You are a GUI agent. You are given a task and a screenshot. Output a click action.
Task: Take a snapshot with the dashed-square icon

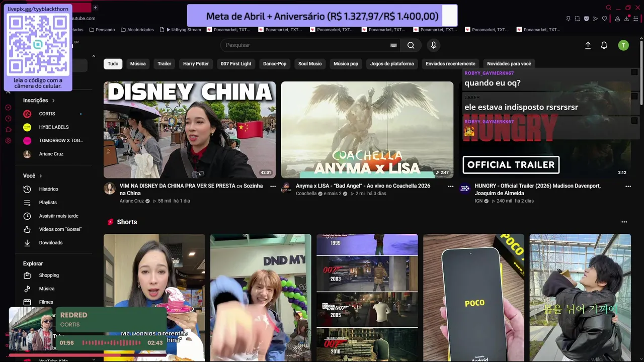[x=577, y=19]
